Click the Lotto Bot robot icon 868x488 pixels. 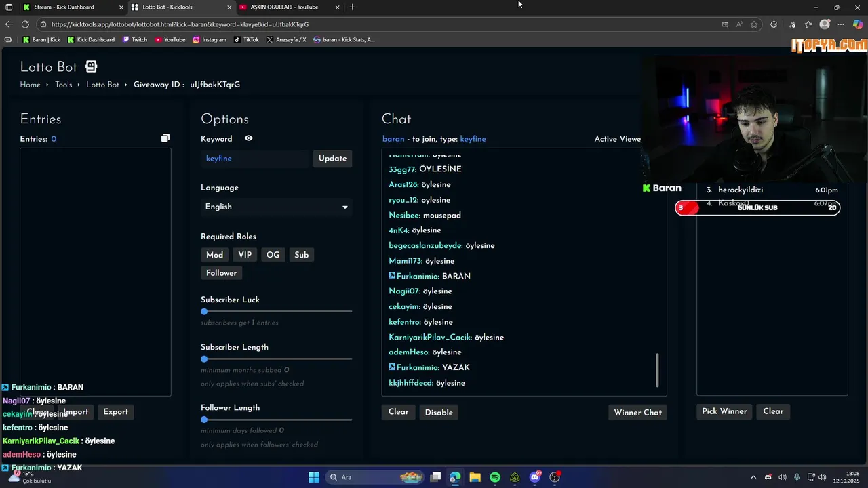click(91, 66)
